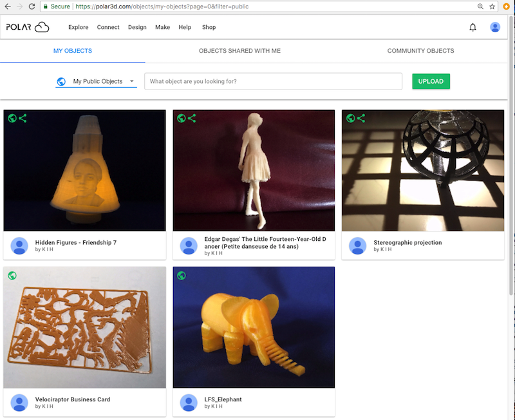
Task: Open the dancer statue thumbnail
Action: coord(254,171)
